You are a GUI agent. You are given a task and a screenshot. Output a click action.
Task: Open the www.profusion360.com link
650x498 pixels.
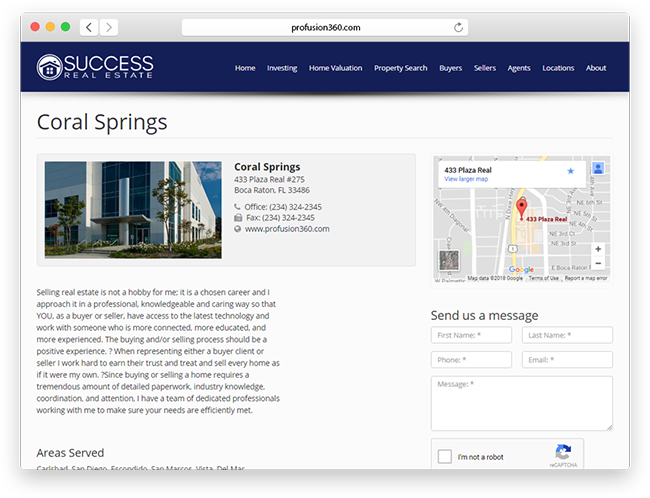287,228
